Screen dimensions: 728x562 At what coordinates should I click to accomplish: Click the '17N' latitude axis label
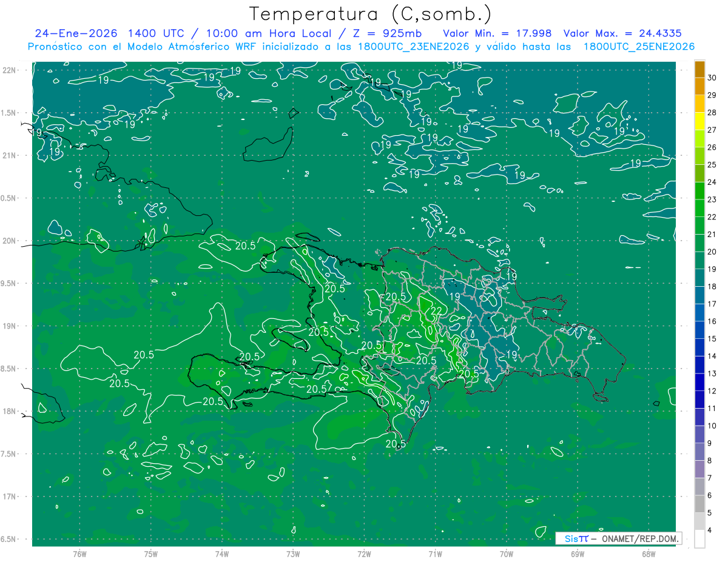click(x=10, y=497)
